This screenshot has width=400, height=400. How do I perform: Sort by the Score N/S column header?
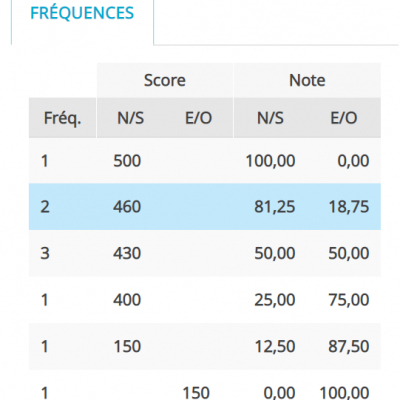130,118
